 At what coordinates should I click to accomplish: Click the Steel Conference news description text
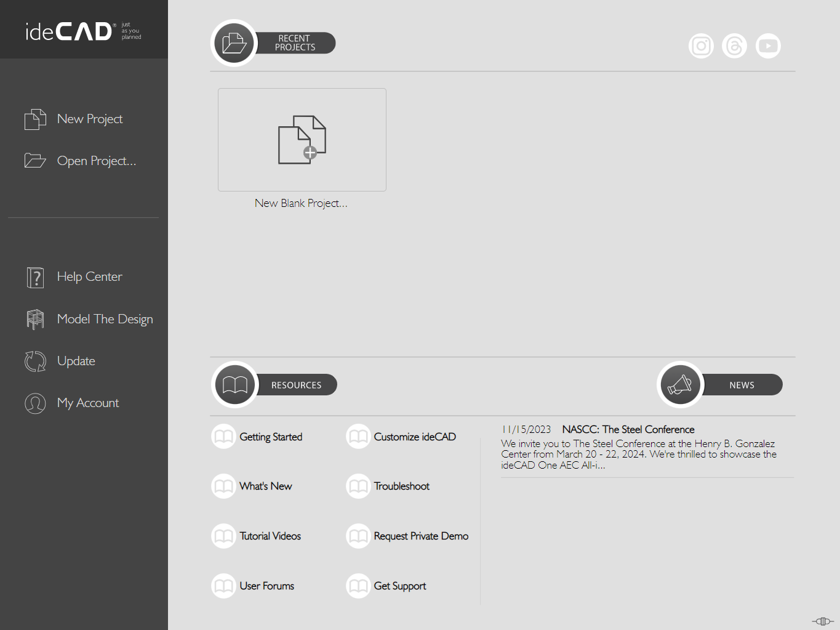639,454
